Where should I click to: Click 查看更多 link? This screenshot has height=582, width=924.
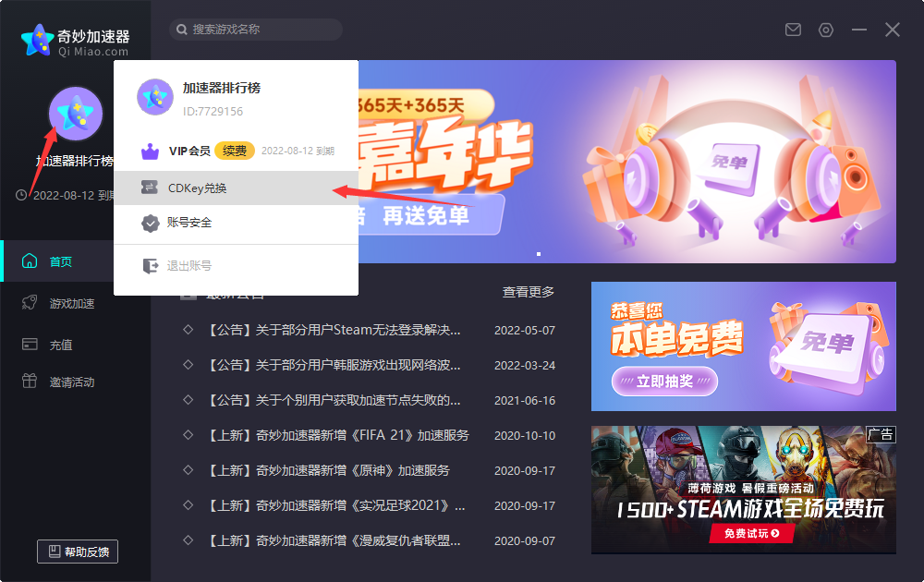(x=528, y=292)
